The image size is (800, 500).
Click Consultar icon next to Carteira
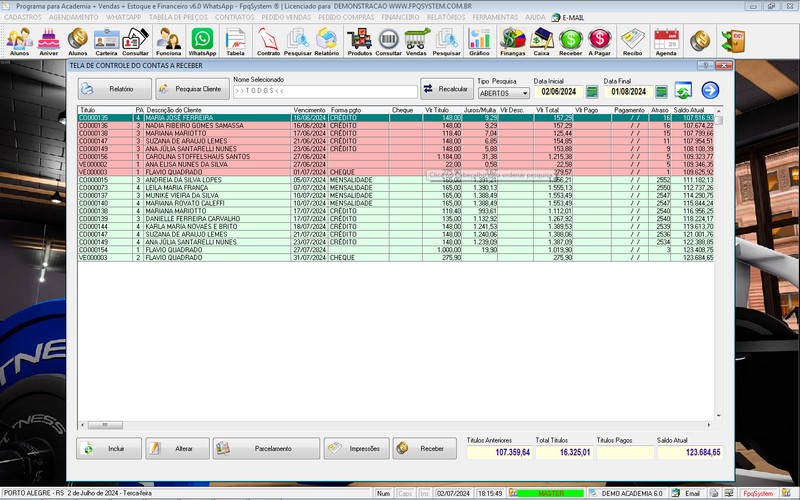(135, 41)
